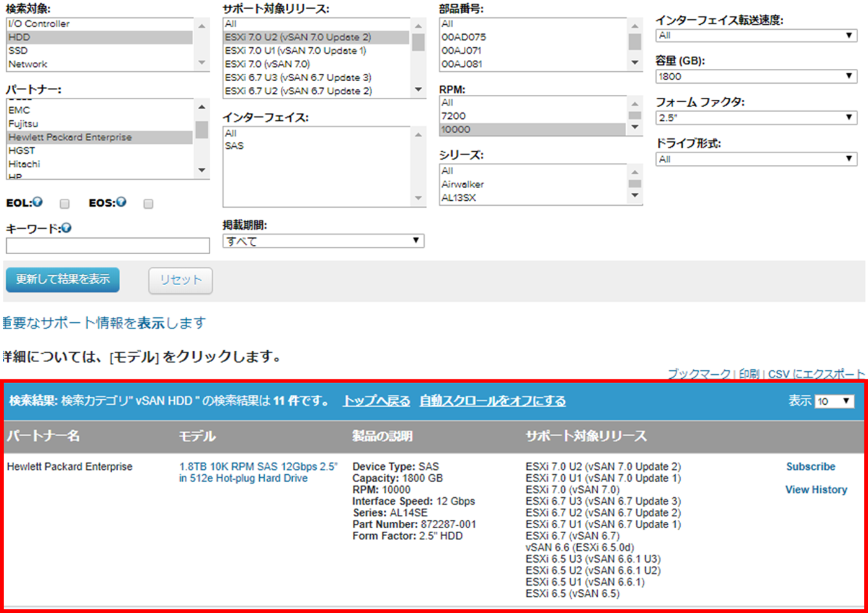Screen dimensions: 868x613
Task: Open the interface transfer speed dropdown
Action: tap(756, 35)
